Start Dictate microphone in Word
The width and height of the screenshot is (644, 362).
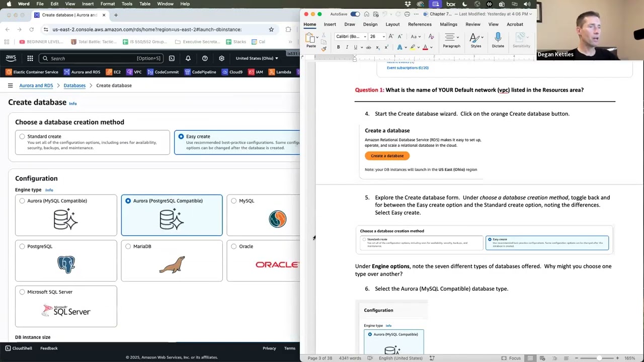[x=498, y=40]
